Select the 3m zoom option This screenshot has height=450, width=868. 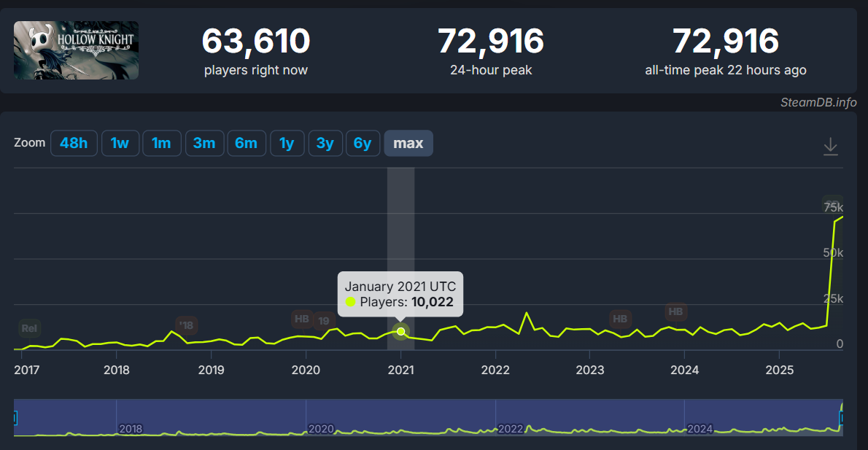tap(204, 144)
